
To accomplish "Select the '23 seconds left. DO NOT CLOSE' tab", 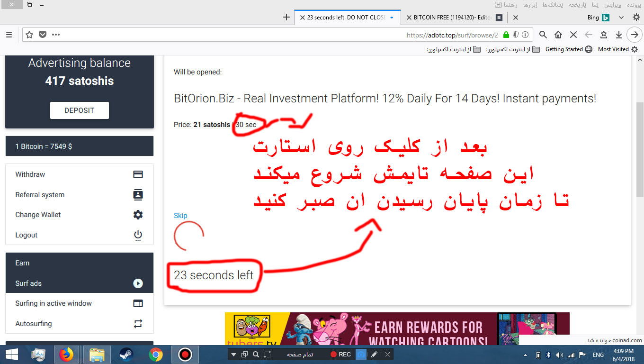I will coord(348,17).
